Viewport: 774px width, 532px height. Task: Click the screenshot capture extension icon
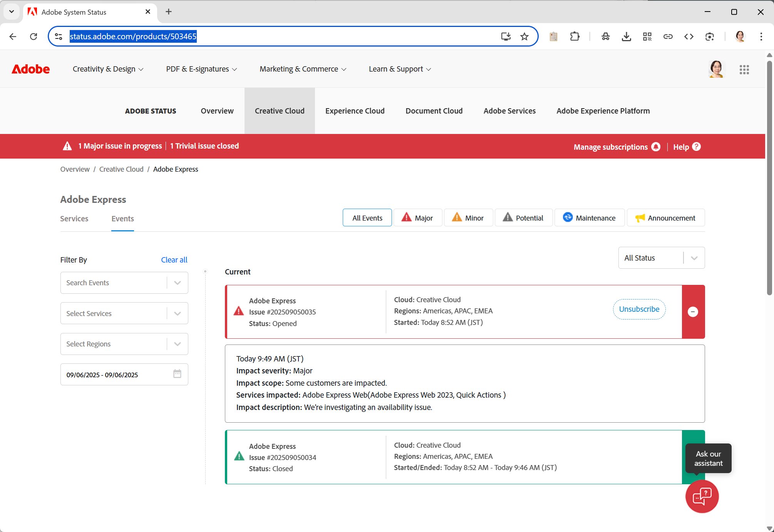[x=710, y=37]
